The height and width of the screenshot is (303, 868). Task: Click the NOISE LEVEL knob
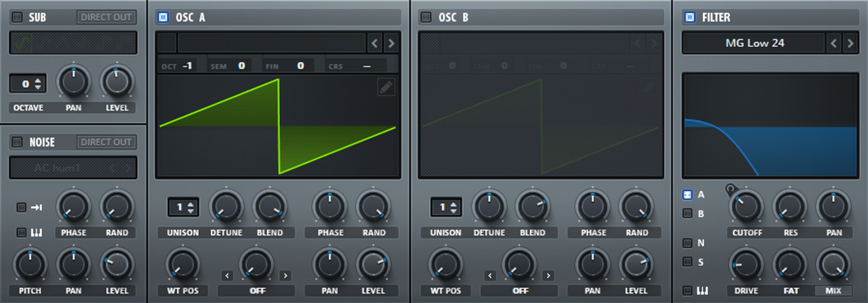(116, 264)
